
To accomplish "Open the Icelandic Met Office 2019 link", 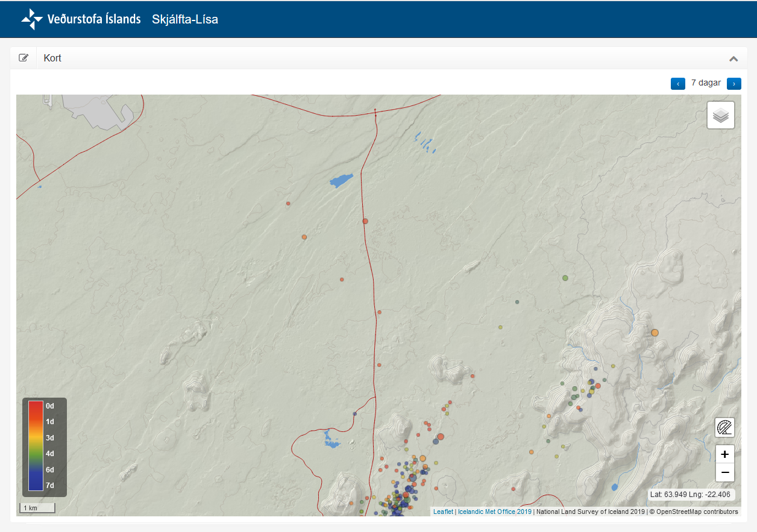I will pyautogui.click(x=494, y=512).
